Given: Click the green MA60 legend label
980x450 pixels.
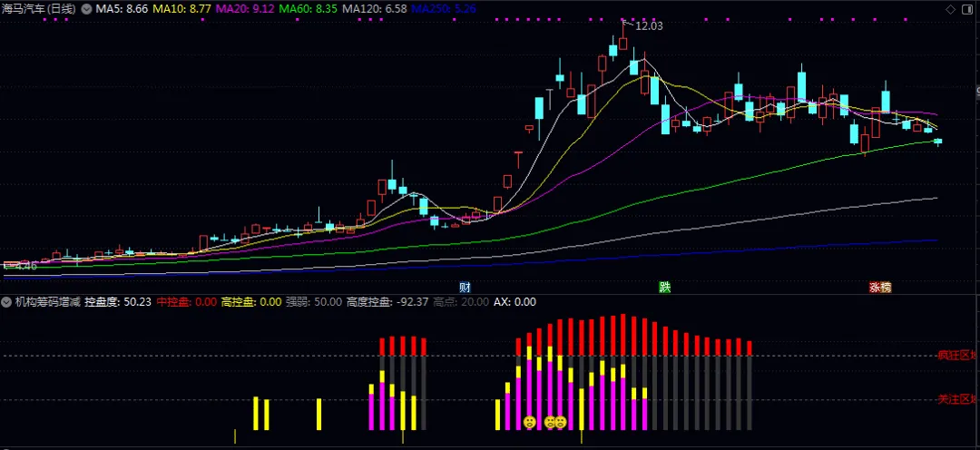Looking at the screenshot, I should (309, 9).
